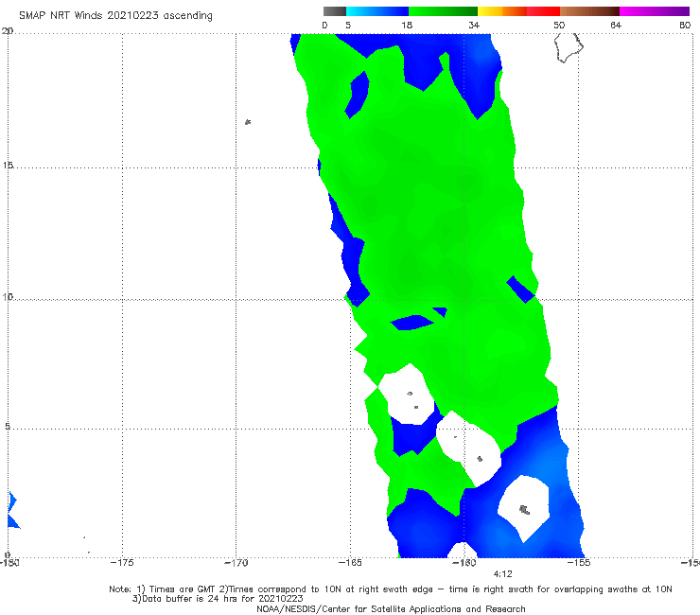This screenshot has height=615, width=700.
Task: Click the Hawaii island outline on the map
Action: pyautogui.click(x=569, y=47)
